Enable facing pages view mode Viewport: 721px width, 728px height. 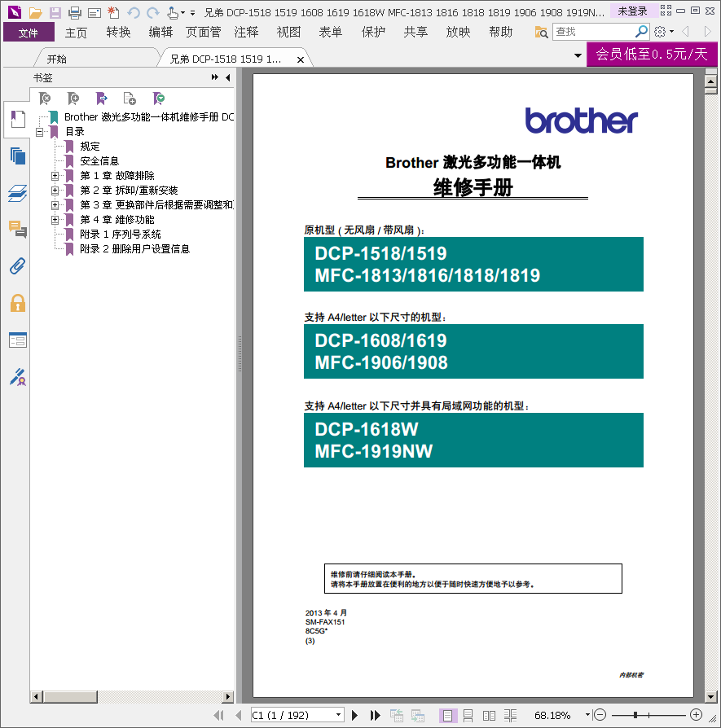pos(489,716)
